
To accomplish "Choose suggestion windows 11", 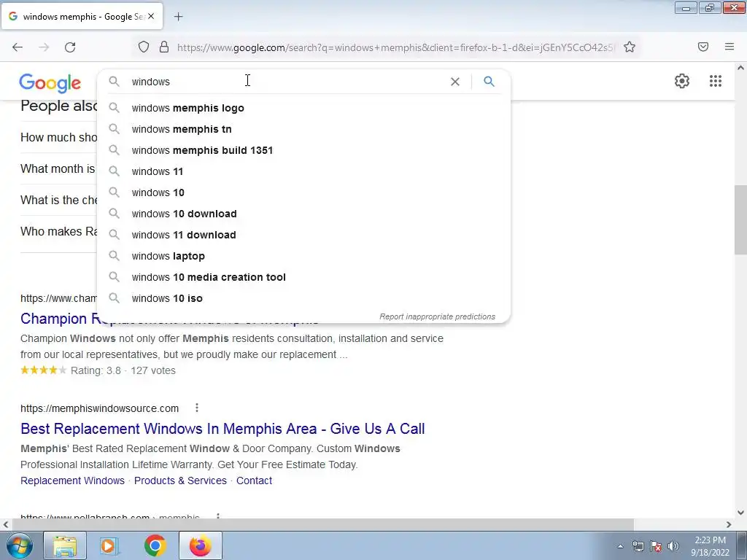I will (303, 171).
